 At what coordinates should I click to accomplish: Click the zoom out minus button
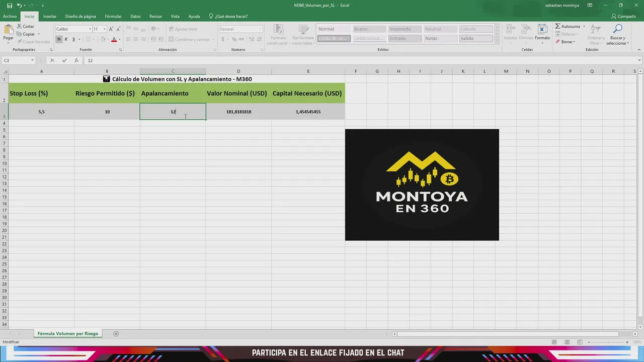tap(589, 342)
